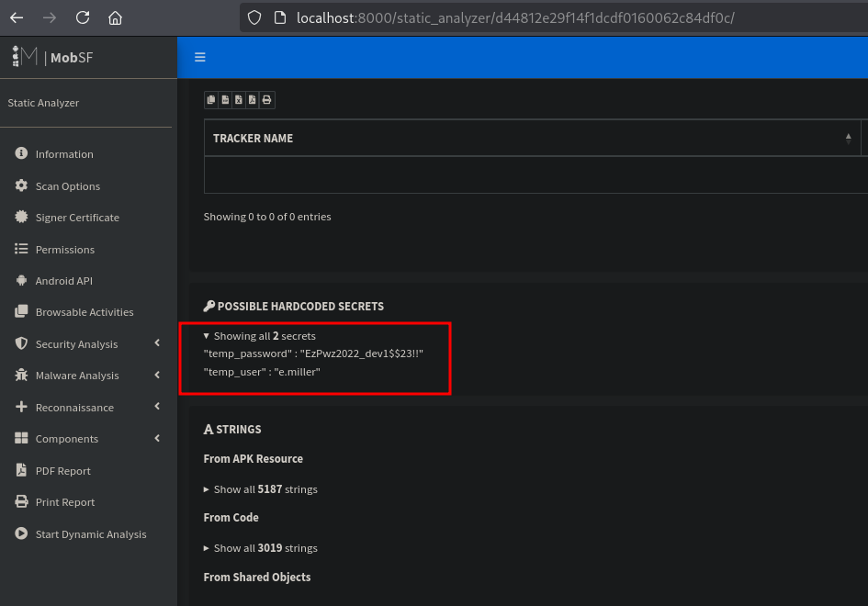Print the tracker table
Viewport: 868px width, 606px height.
coord(266,100)
